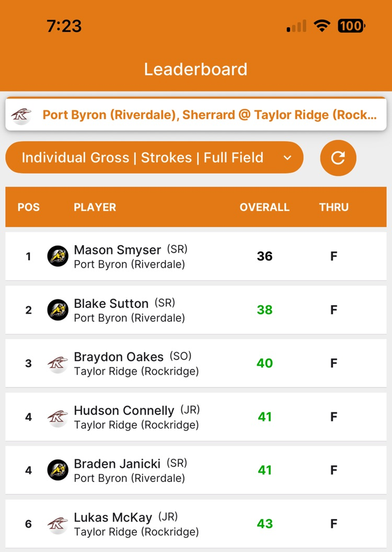This screenshot has width=392, height=552.
Task: Tap the Wi-Fi status bar icon
Action: tap(322, 26)
